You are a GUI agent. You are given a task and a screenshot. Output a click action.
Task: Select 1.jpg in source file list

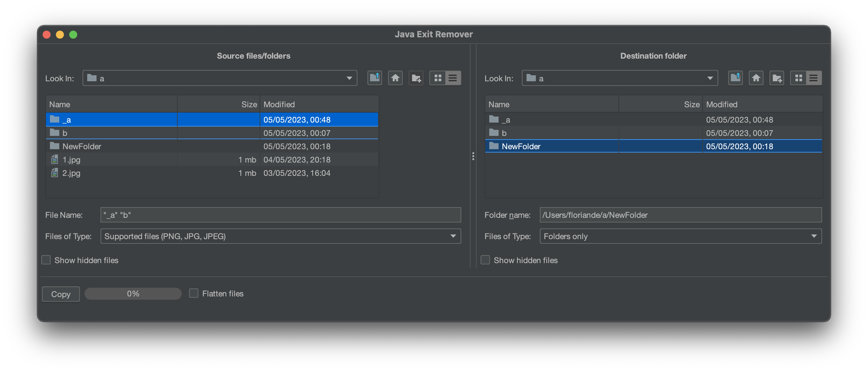pos(72,160)
